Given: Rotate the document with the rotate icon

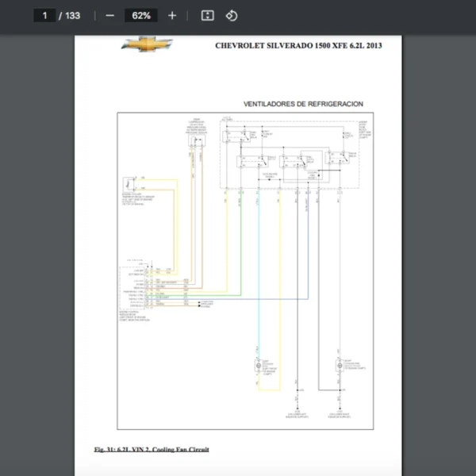Looking at the screenshot, I should [x=232, y=15].
